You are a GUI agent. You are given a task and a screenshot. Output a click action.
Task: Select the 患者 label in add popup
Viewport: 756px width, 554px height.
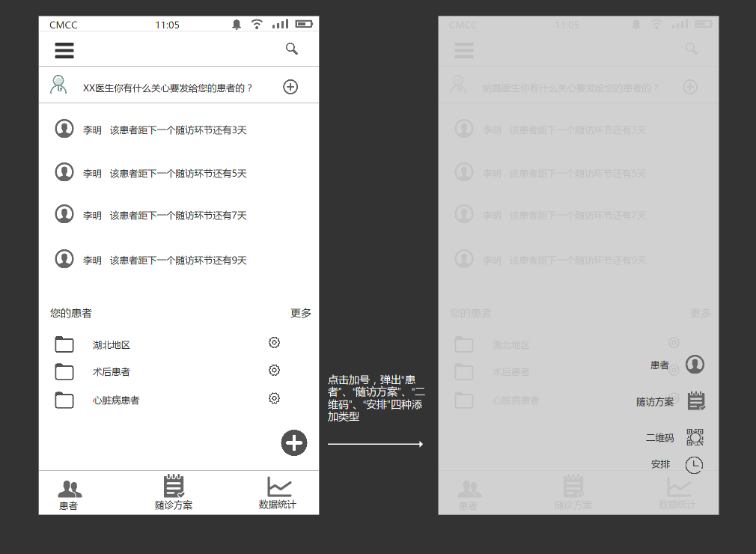click(x=659, y=365)
